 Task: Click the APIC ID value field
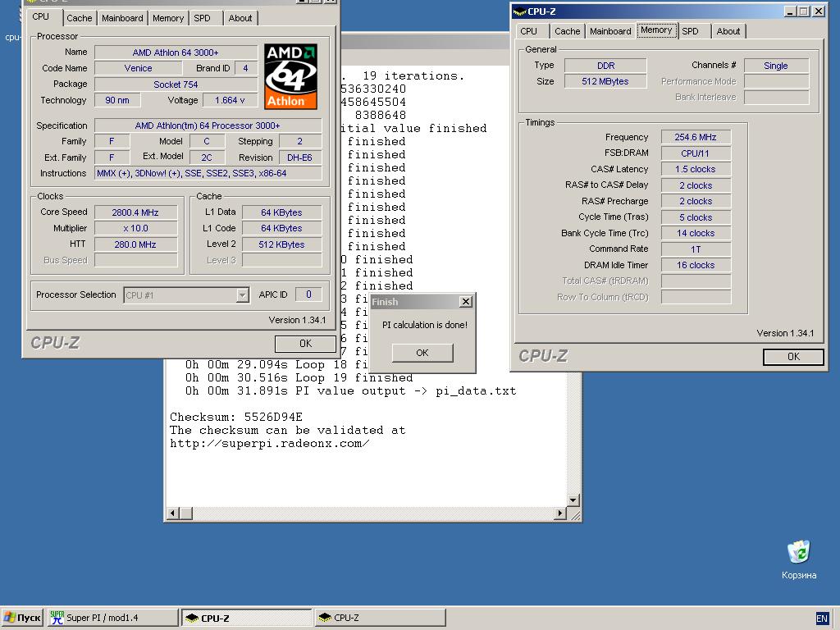point(308,294)
